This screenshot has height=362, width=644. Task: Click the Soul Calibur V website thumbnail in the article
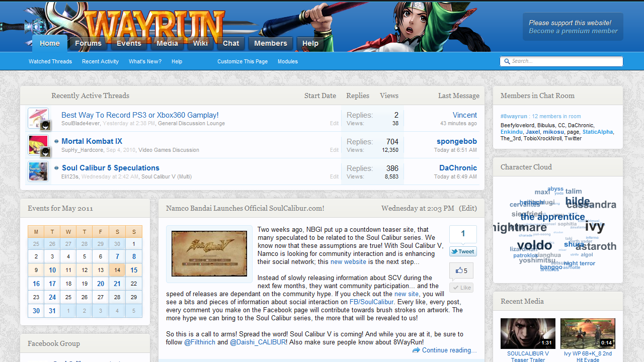(x=209, y=254)
